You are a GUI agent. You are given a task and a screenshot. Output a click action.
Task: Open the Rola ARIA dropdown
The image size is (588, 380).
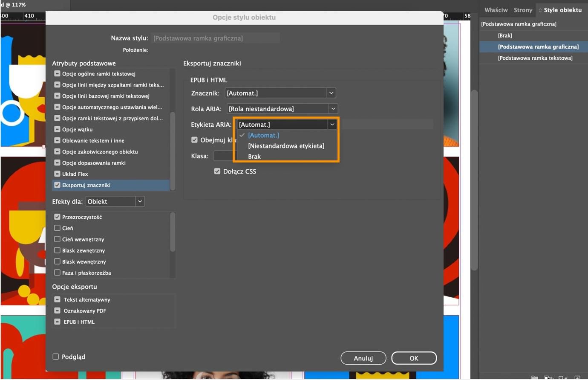(282, 109)
